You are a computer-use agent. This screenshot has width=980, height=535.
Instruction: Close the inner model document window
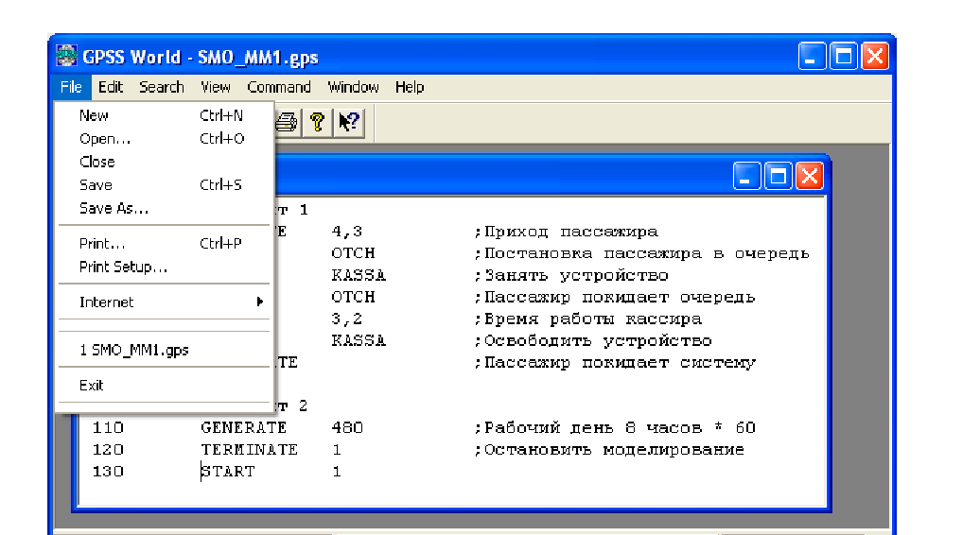(810, 176)
